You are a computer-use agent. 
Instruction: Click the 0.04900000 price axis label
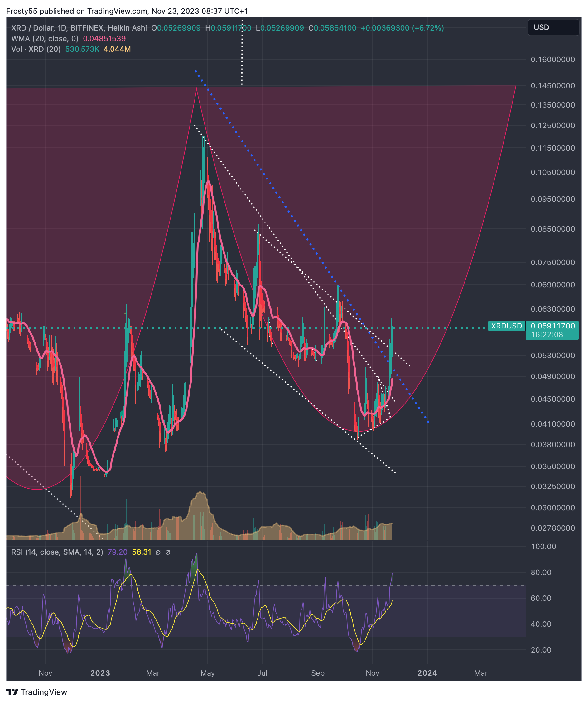coord(553,377)
